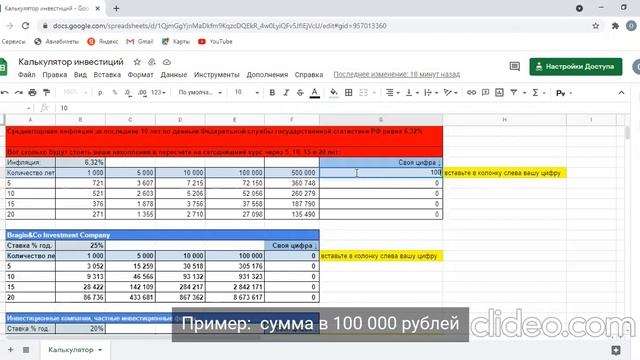Toggle strikethrough formatting
The height and width of the screenshot is (360, 640).
[300, 93]
